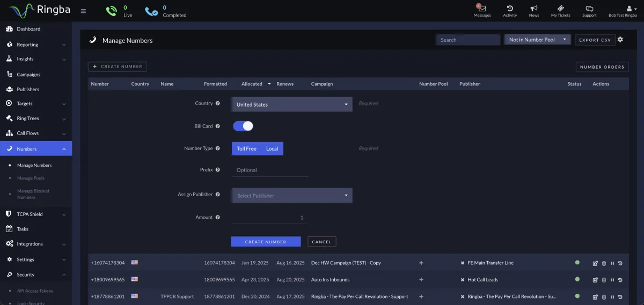Open My Tickets icon
Image resolution: width=644 pixels, height=305 pixels.
(560, 9)
